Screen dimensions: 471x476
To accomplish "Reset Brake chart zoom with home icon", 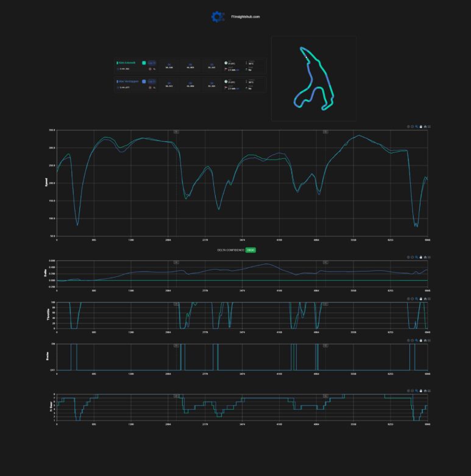I will pos(425,340).
